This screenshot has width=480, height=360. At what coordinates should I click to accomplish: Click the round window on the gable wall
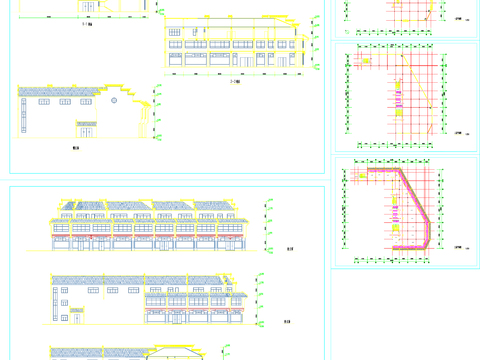[x=114, y=100]
